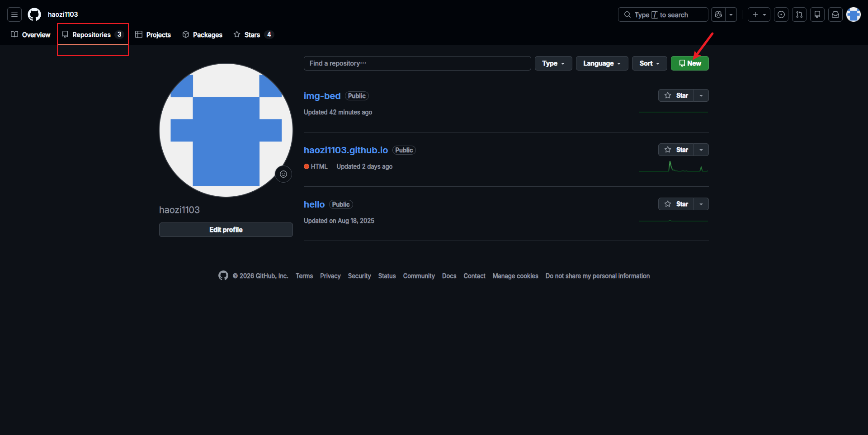Go to the Stars tab
Image resolution: width=868 pixels, height=435 pixels.
254,34
